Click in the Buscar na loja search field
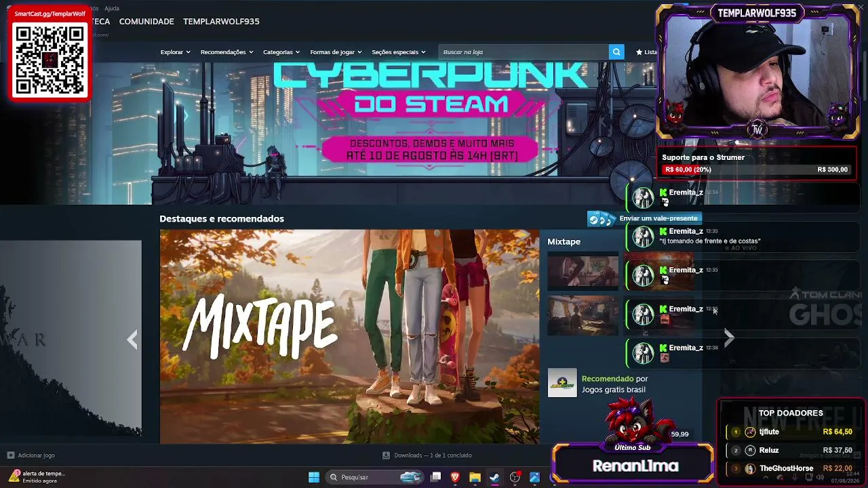This screenshot has height=488, width=868. coord(524,52)
